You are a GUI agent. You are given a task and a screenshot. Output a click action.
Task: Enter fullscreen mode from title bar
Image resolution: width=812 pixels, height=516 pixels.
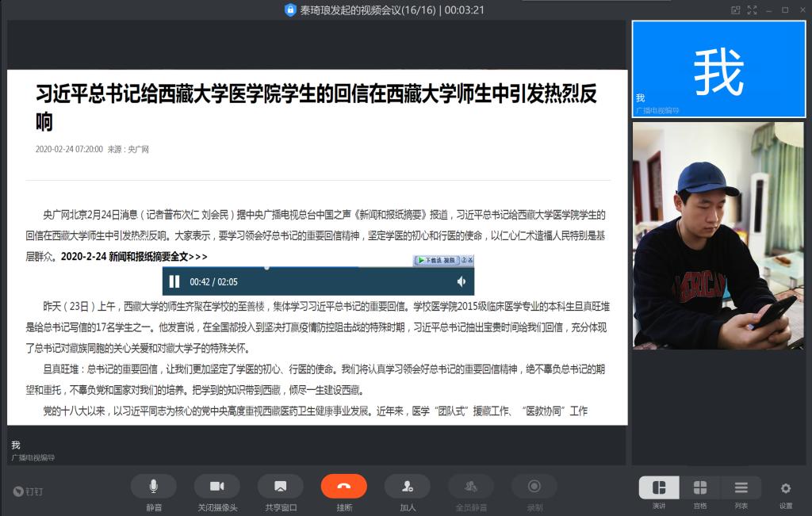click(752, 10)
